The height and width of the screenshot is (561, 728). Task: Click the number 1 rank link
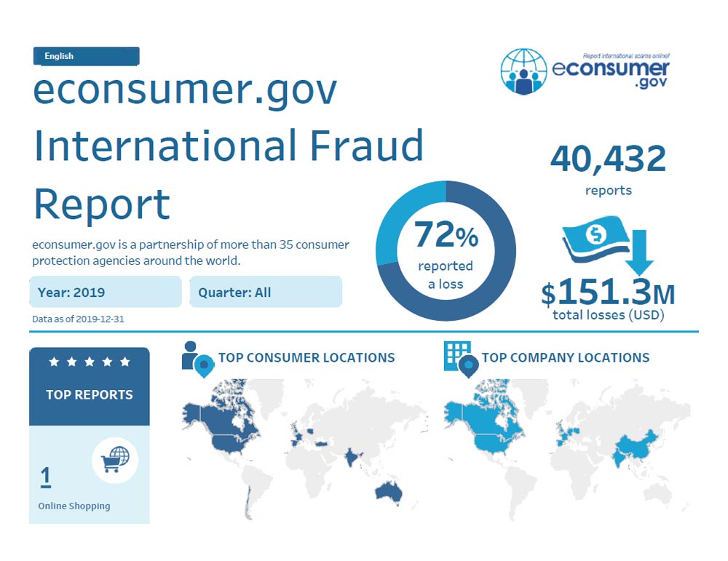pos(46,477)
